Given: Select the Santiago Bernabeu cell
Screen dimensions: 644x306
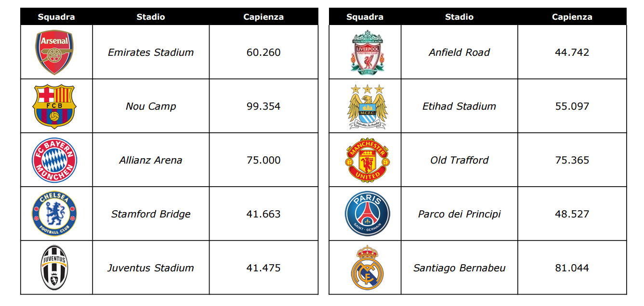Looking at the screenshot, I should tap(460, 268).
